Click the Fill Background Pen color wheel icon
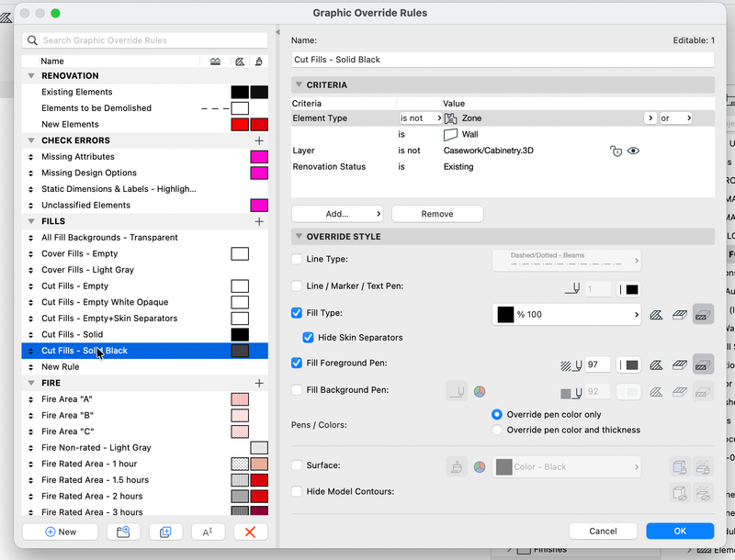This screenshot has width=735, height=560. (x=480, y=391)
